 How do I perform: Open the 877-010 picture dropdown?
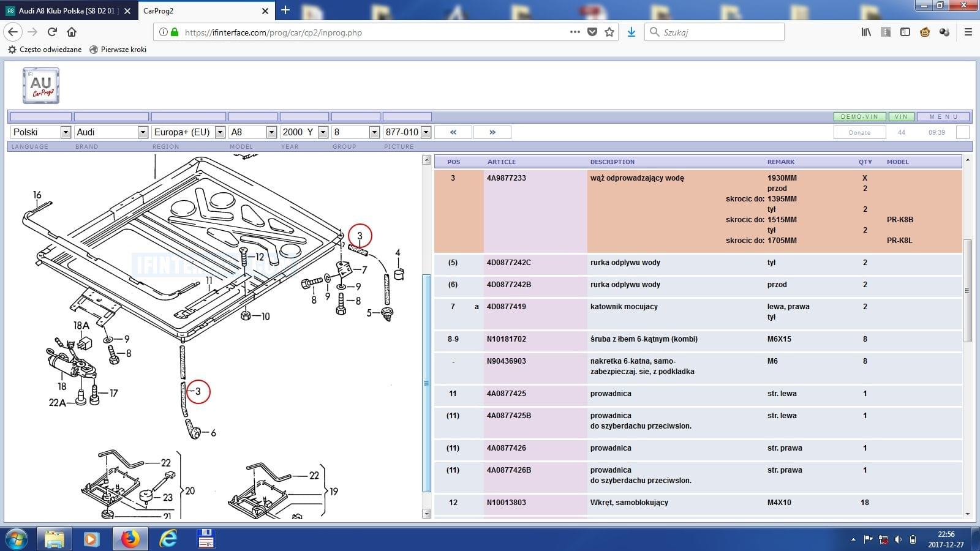407,132
